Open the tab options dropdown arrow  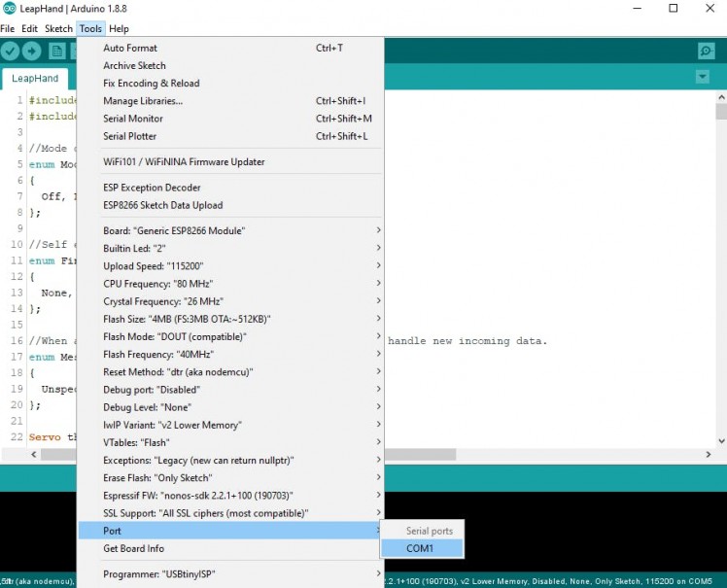tap(703, 77)
